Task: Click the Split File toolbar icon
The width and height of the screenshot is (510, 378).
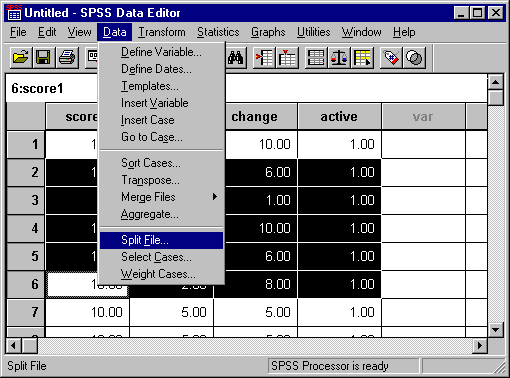Action: (316, 58)
